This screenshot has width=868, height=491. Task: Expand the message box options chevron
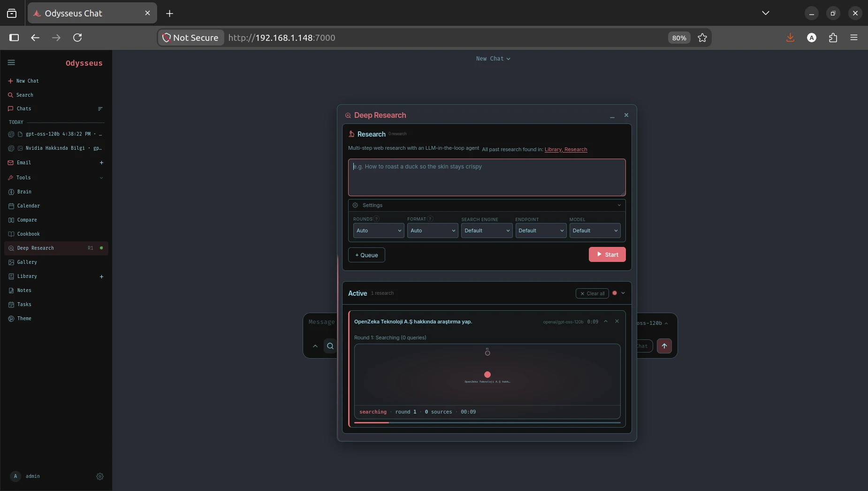click(x=315, y=346)
